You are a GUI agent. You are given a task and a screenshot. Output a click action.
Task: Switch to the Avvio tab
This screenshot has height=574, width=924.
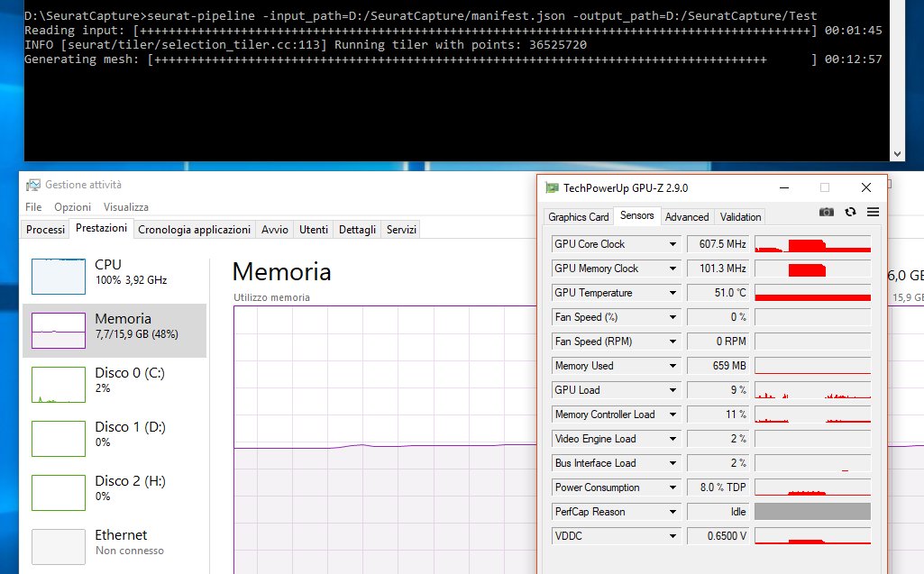coord(275,229)
